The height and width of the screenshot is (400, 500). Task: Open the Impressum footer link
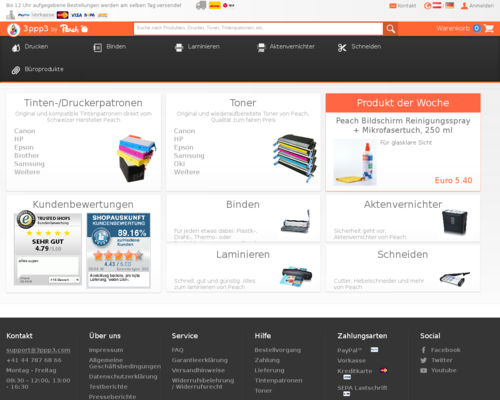coord(106,350)
